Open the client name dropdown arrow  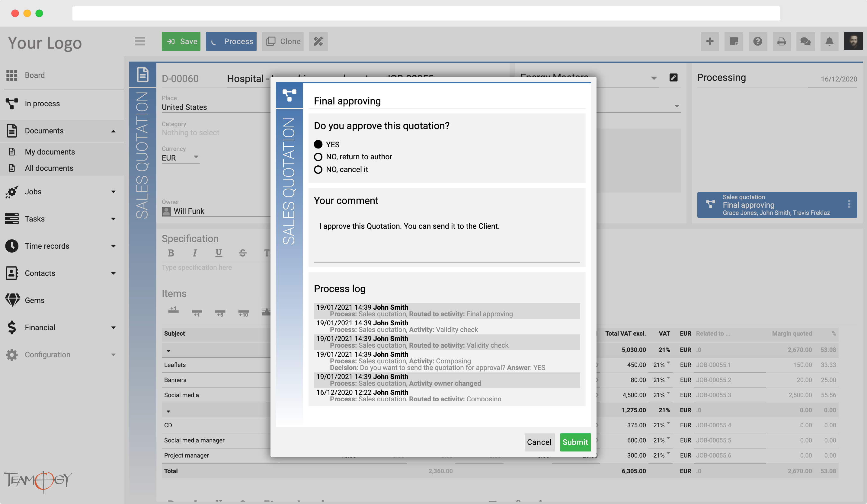click(x=654, y=78)
